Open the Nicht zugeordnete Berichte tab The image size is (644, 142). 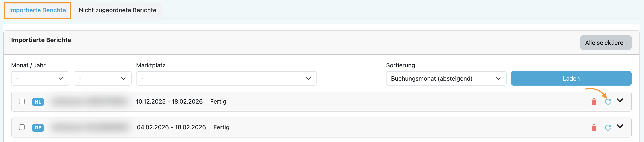coord(118,10)
